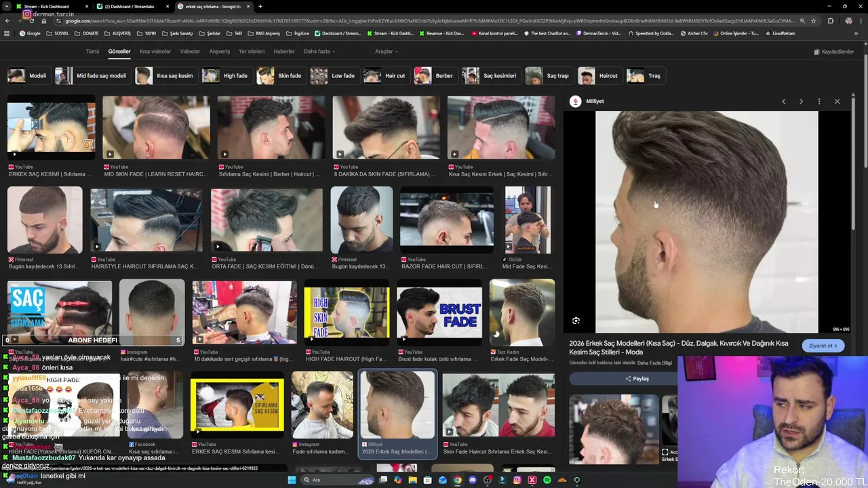
Task: Open MID SKIN FADE LEARN RESET thumbnail
Action: pyautogui.click(x=156, y=127)
